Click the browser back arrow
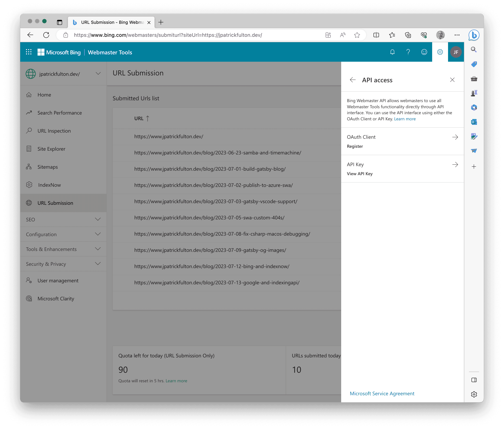This screenshot has width=504, height=429. pos(30,35)
